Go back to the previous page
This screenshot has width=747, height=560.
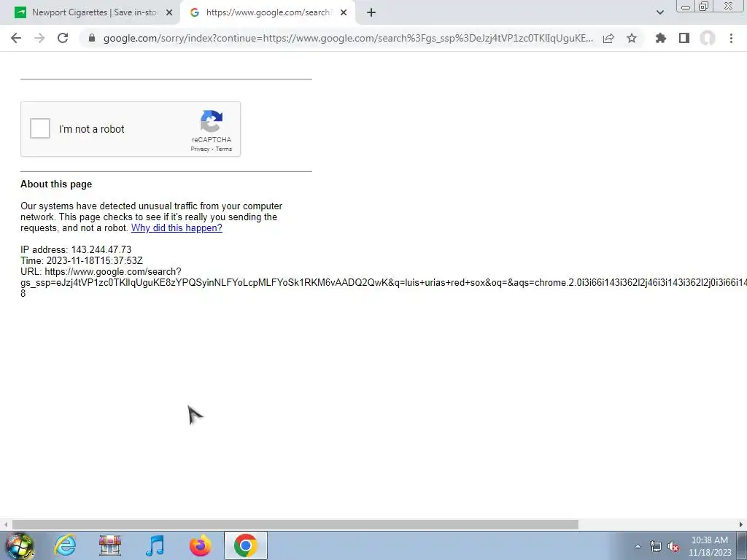(x=16, y=38)
